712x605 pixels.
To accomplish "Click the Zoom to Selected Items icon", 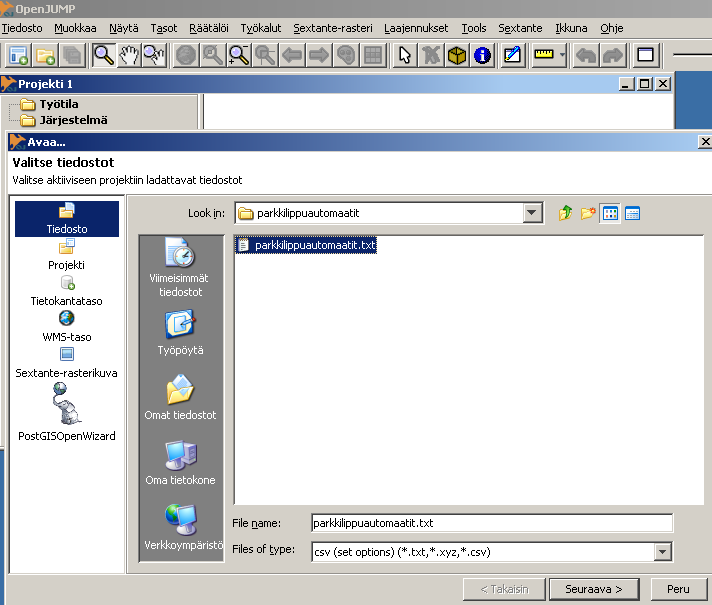I will point(212,55).
